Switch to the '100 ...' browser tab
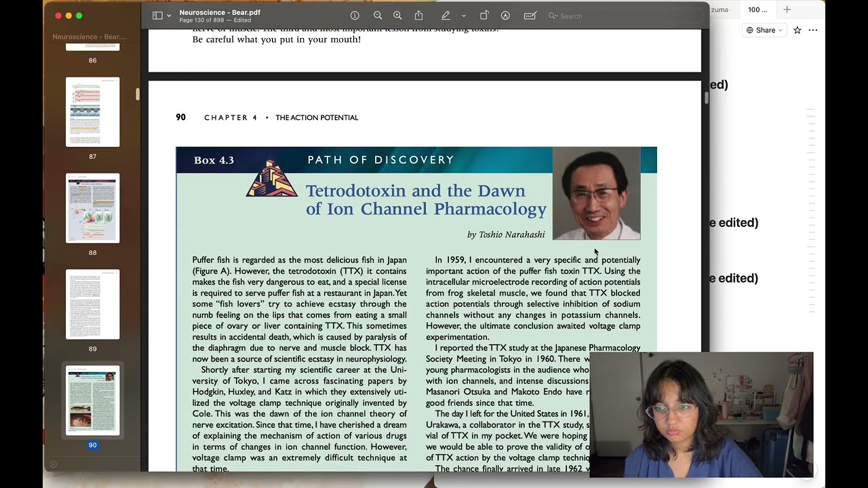This screenshot has height=488, width=868. pyautogui.click(x=757, y=9)
